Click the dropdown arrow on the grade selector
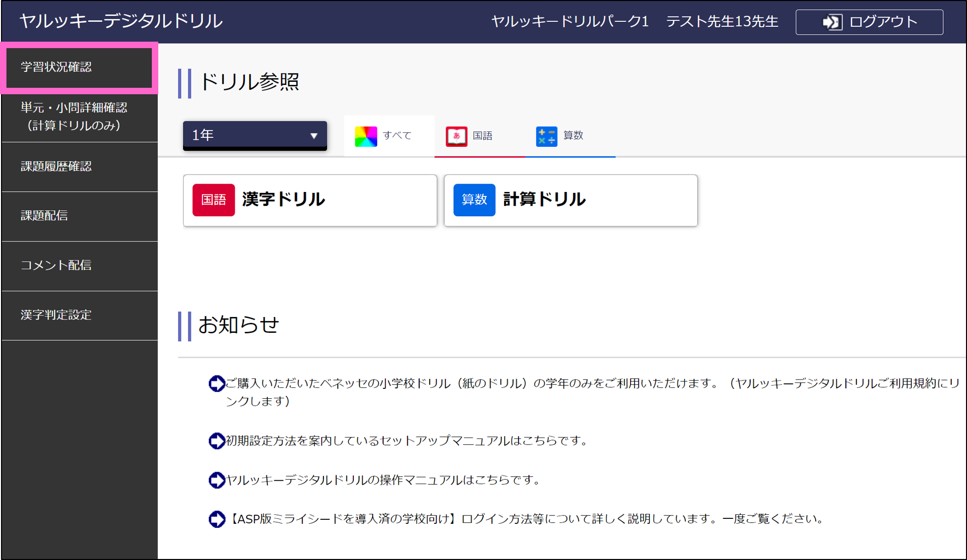 pos(313,134)
